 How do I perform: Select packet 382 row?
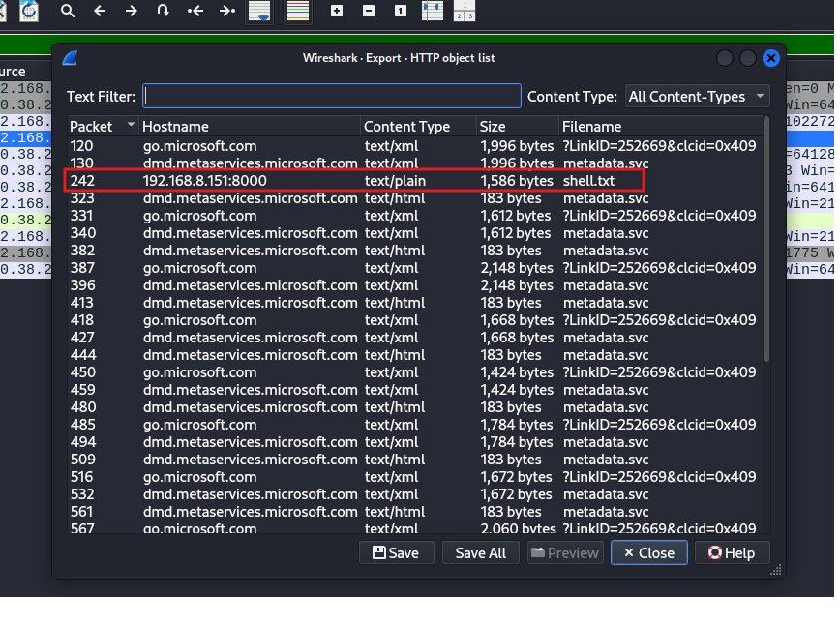[x=413, y=251]
